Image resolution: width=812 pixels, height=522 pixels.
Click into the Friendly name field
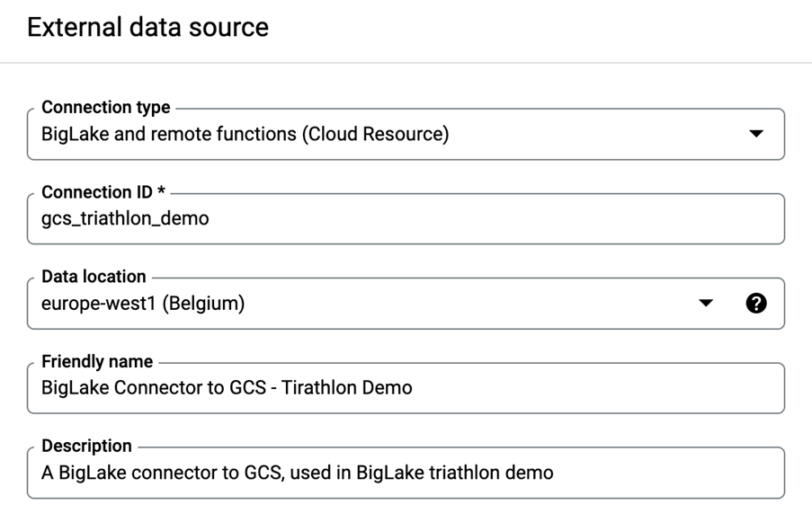pos(405,388)
